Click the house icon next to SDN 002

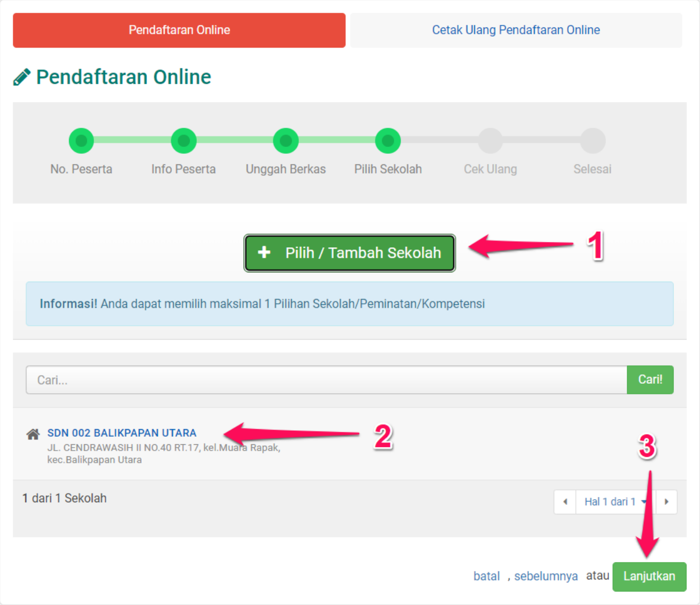coord(33,434)
